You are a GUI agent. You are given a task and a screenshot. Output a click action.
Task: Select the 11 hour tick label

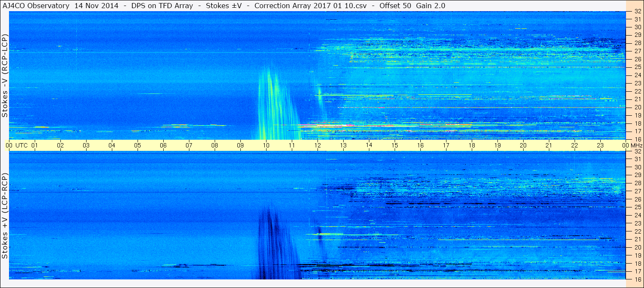click(292, 145)
